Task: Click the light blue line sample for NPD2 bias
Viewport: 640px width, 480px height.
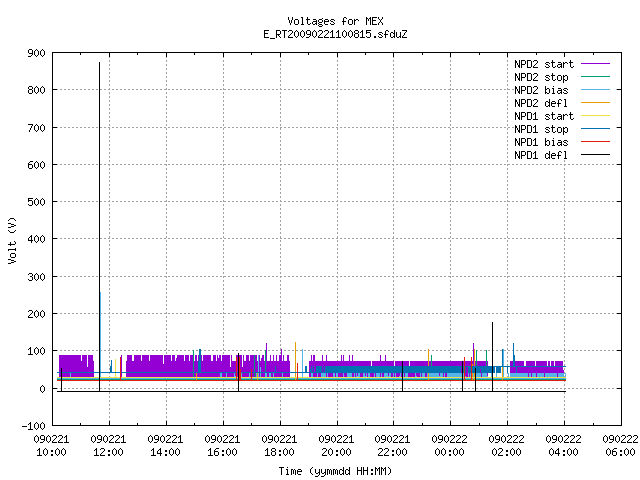Action: [x=596, y=90]
